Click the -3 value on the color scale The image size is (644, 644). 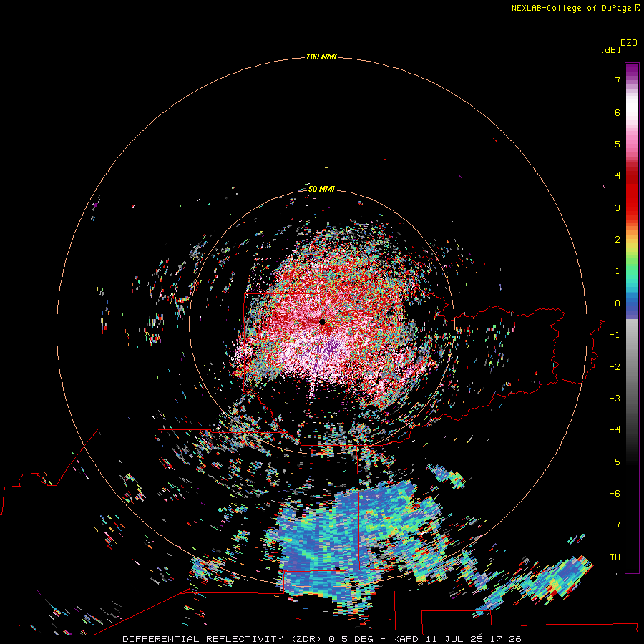point(615,399)
